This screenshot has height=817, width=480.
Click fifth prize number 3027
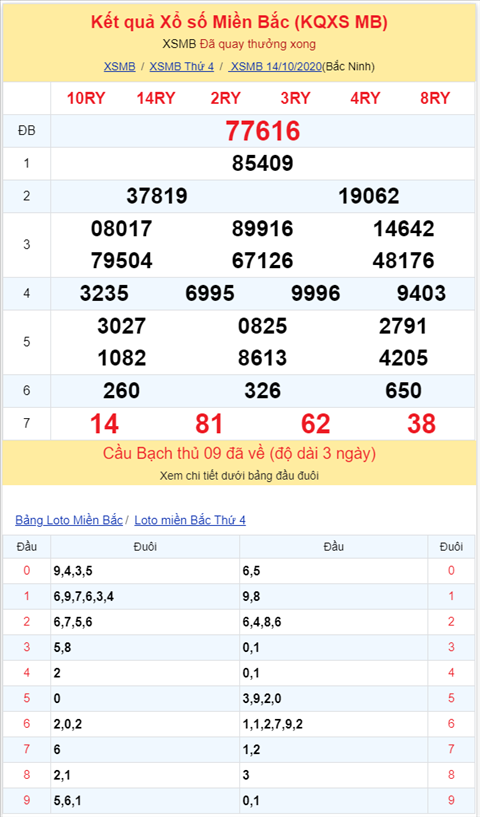tap(121, 326)
